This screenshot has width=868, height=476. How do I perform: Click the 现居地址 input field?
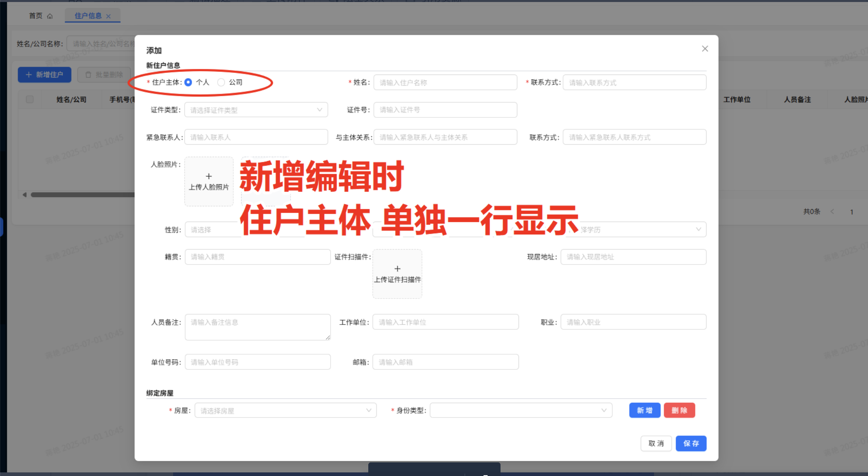coord(633,257)
